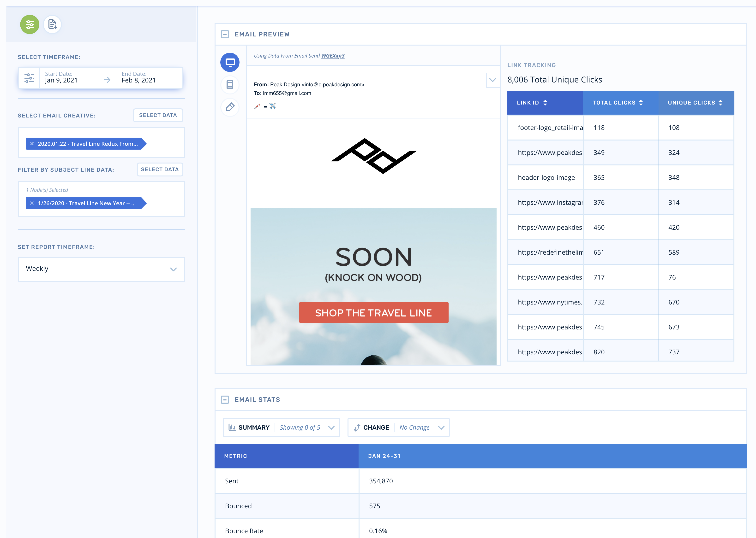Remove the Travel Line Redux creative tag

click(32, 144)
